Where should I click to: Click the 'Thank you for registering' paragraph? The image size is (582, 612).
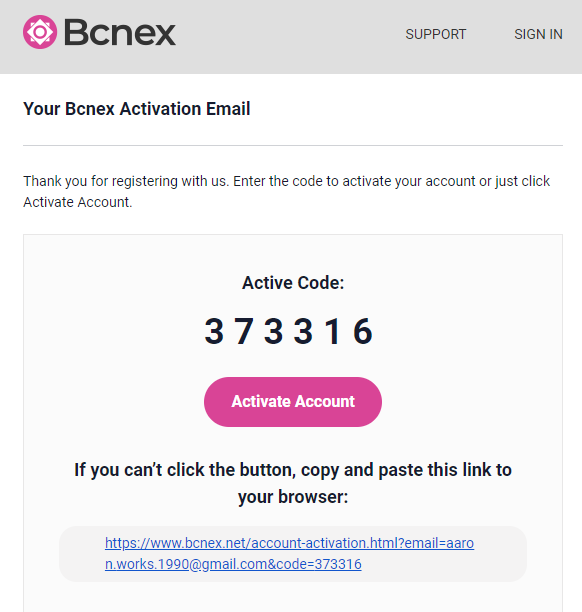tap(287, 192)
